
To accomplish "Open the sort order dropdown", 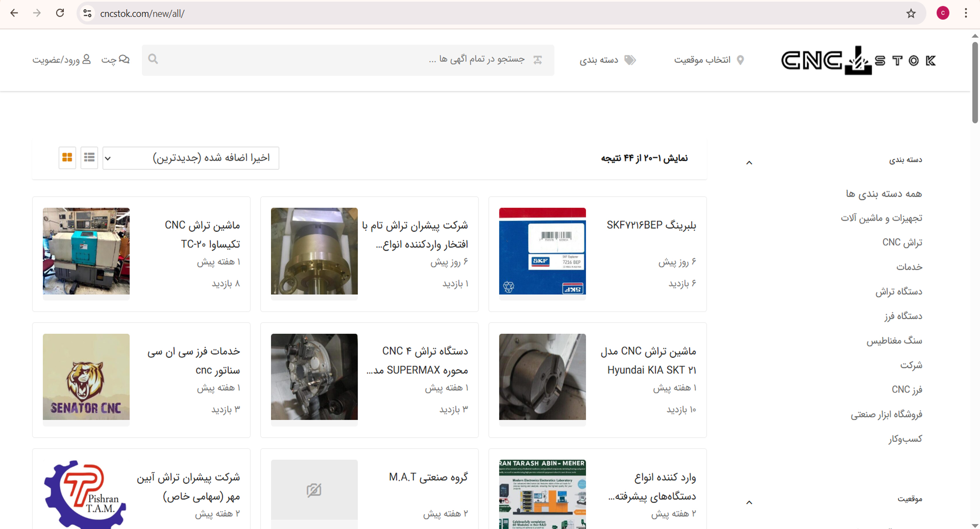I will [191, 158].
